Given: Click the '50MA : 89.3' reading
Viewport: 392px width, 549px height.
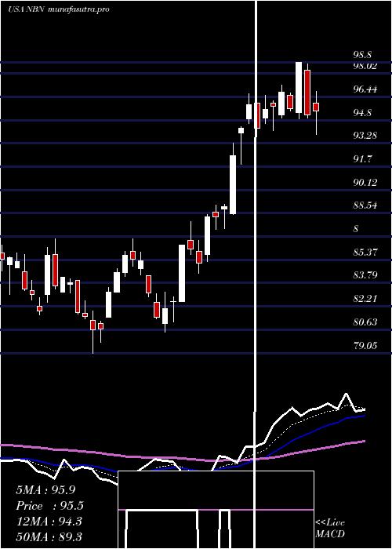Looking at the screenshot, I should 49,536.
